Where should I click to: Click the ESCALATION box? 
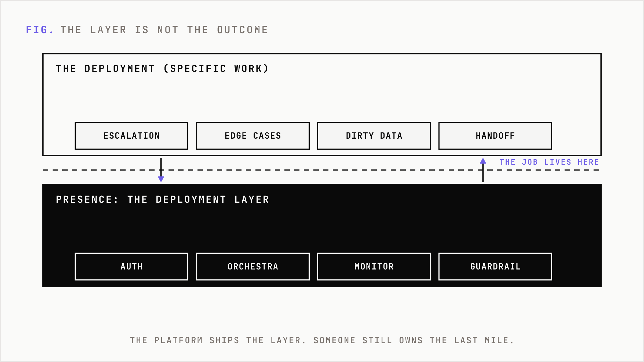[x=131, y=136]
